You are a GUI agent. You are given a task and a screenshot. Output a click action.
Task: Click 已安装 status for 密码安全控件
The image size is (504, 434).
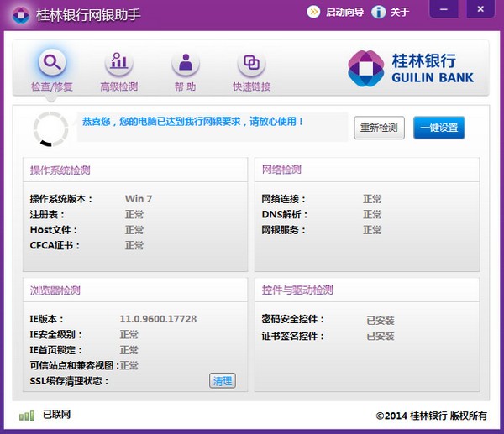(x=381, y=321)
